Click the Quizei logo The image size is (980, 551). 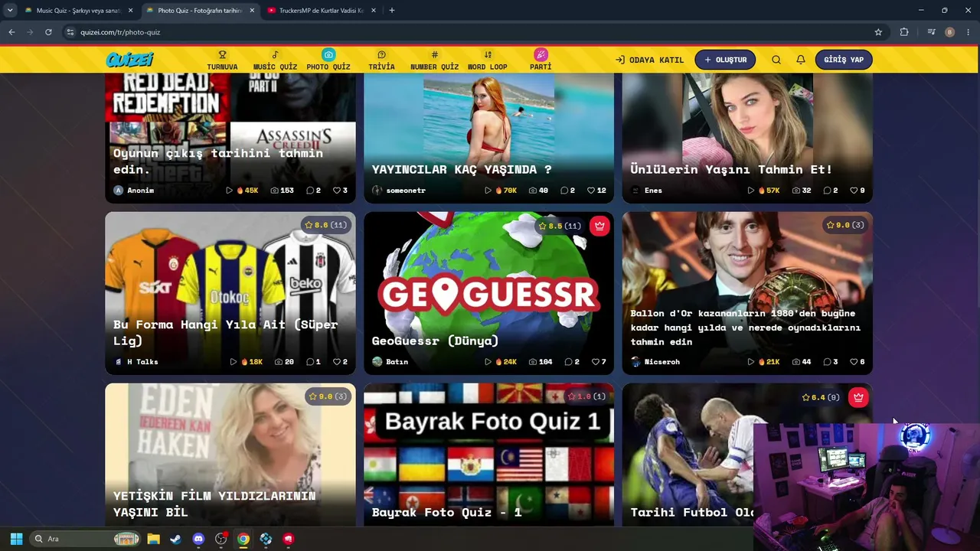click(x=130, y=60)
